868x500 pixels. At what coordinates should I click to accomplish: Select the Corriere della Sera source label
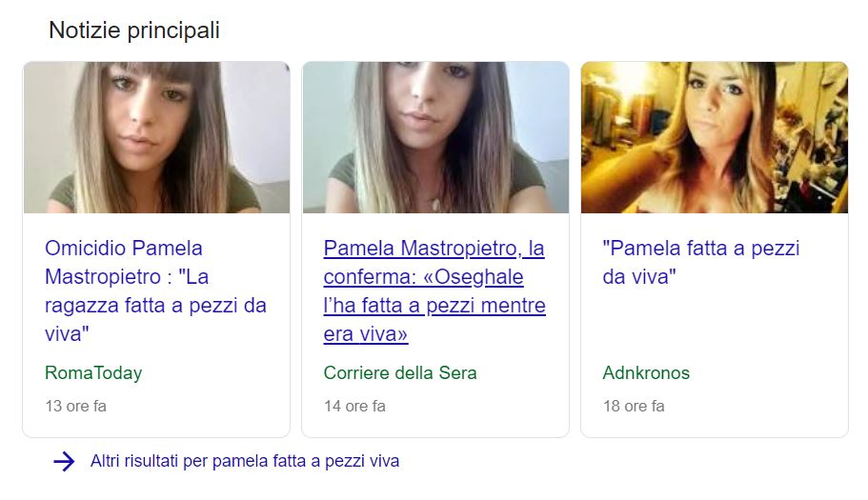399,372
